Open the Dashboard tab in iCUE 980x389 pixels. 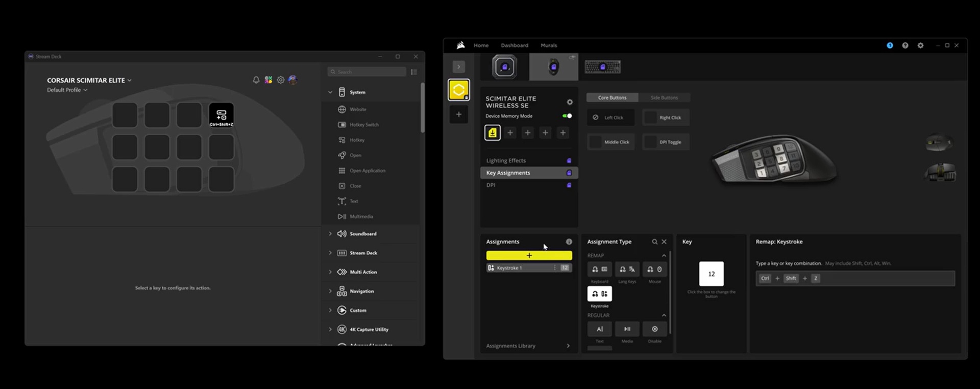click(514, 45)
